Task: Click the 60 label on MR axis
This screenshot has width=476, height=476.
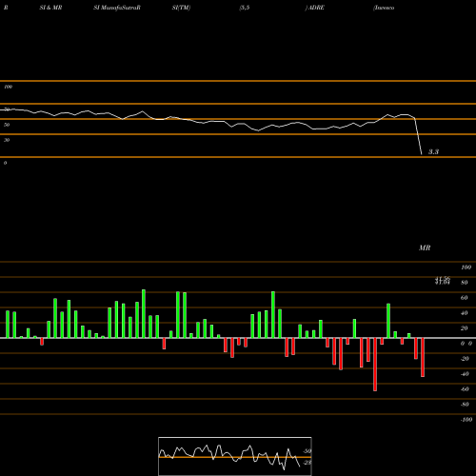Action: [465, 298]
